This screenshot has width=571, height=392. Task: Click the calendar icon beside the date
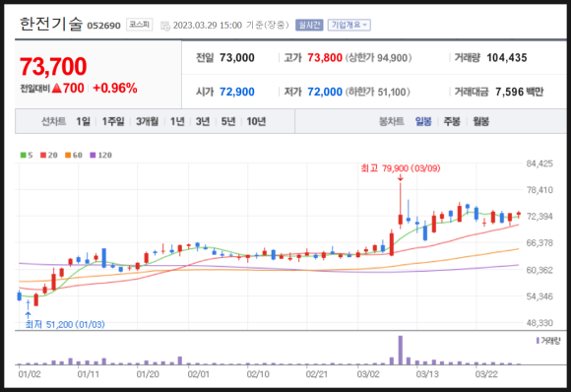pyautogui.click(x=165, y=26)
